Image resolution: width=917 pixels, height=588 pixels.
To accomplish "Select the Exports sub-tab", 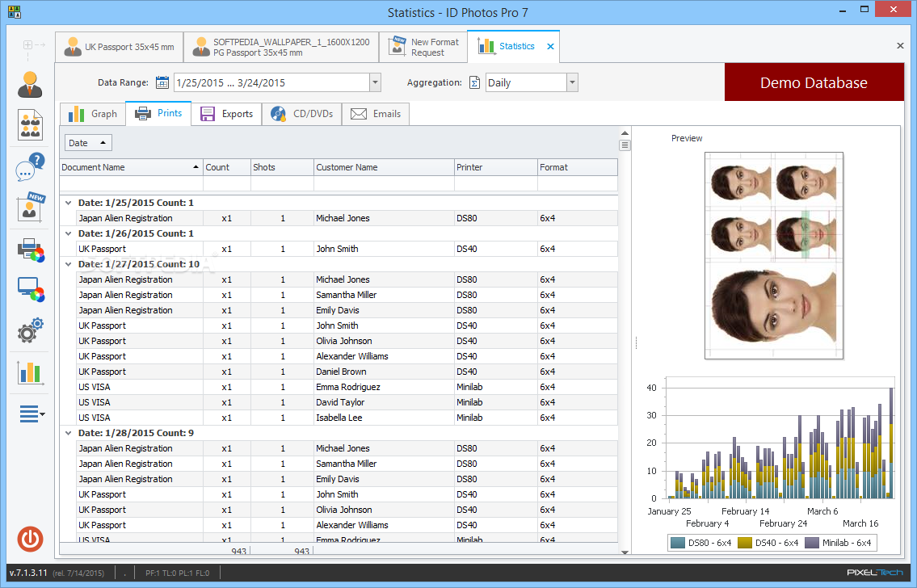I will point(226,114).
